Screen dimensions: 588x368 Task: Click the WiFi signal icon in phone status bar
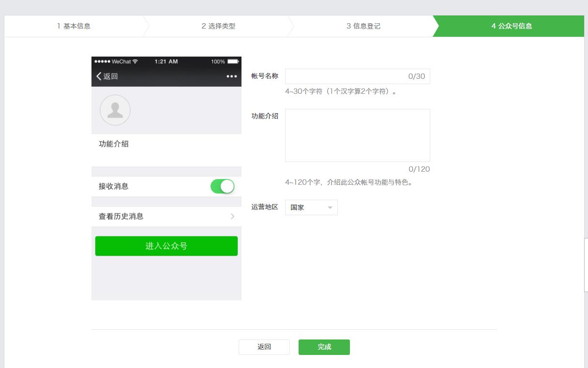tap(135, 61)
